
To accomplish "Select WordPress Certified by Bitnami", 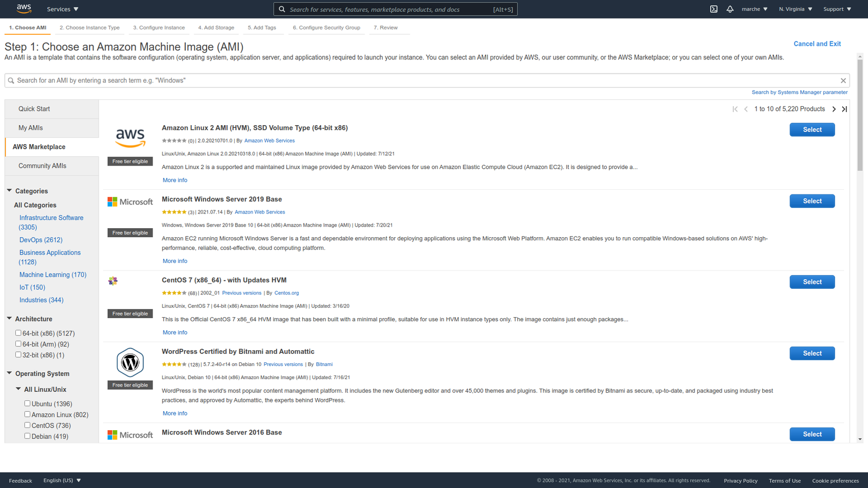I will (812, 353).
